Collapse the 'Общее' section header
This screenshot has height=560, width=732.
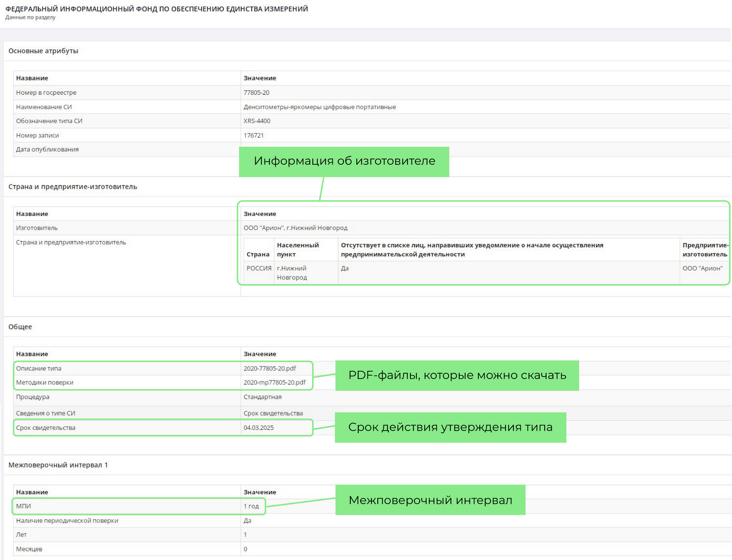coord(20,327)
